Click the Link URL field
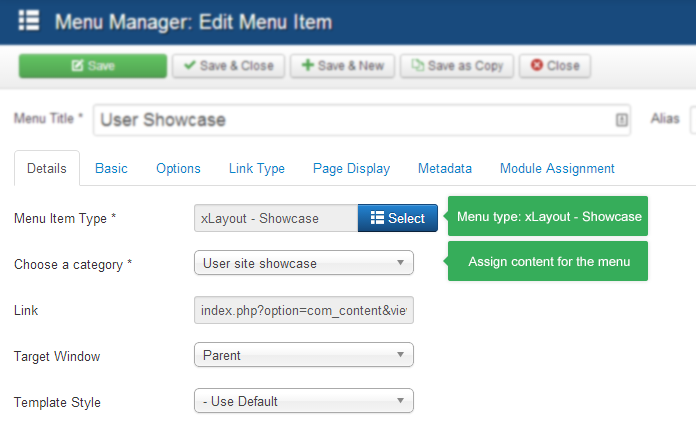The width and height of the screenshot is (696, 448). pyautogui.click(x=303, y=310)
